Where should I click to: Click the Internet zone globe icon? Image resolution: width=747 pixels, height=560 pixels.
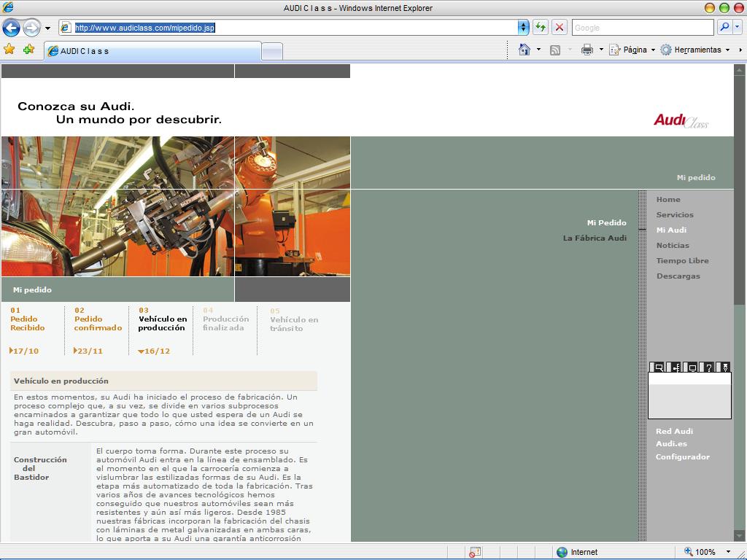pos(562,552)
